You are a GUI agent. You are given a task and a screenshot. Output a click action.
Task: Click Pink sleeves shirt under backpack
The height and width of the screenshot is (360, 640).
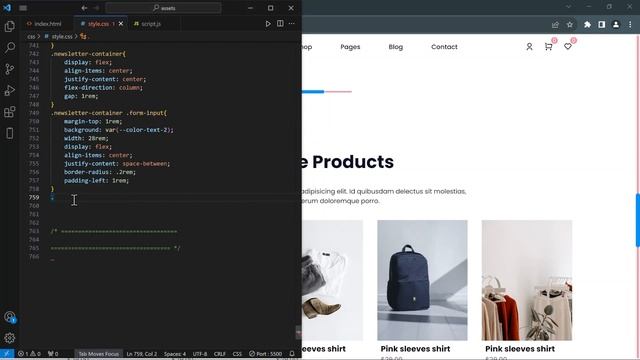[416, 349]
